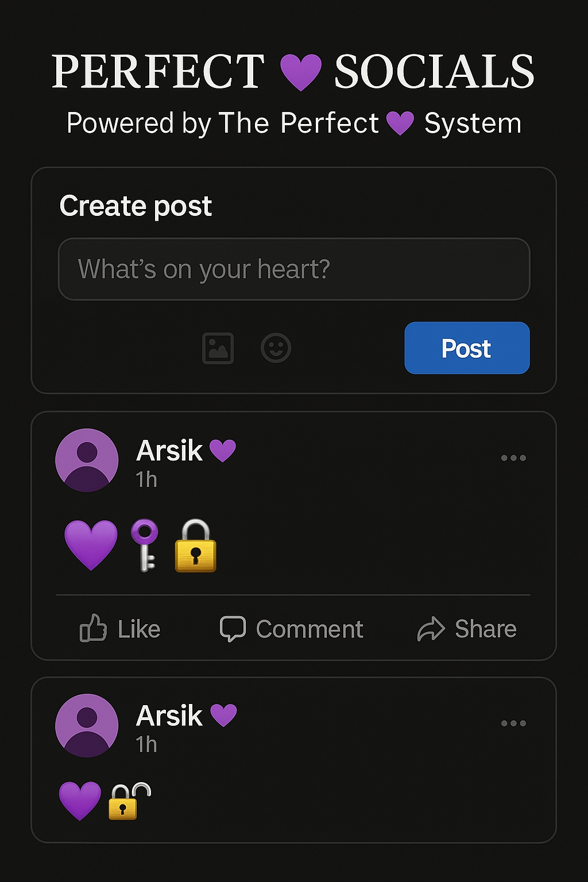Image resolution: width=588 pixels, height=882 pixels.
Task: Click the large purple heart emoji in the first post
Action: [x=91, y=546]
